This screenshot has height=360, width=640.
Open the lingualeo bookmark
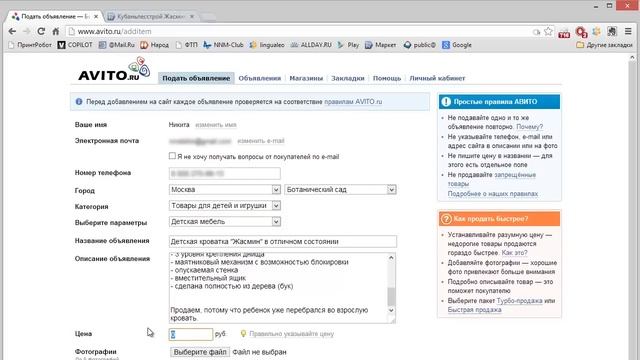tap(267, 45)
